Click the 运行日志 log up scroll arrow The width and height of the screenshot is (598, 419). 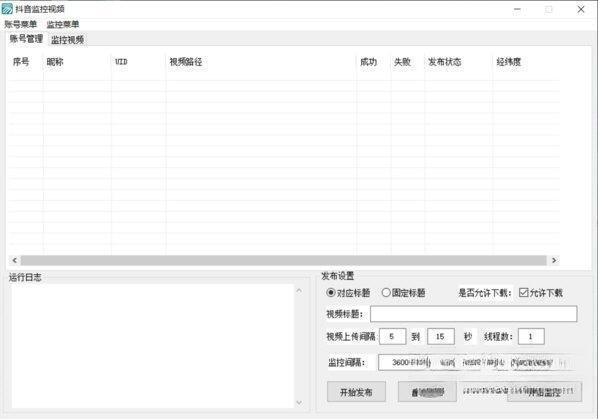click(299, 291)
